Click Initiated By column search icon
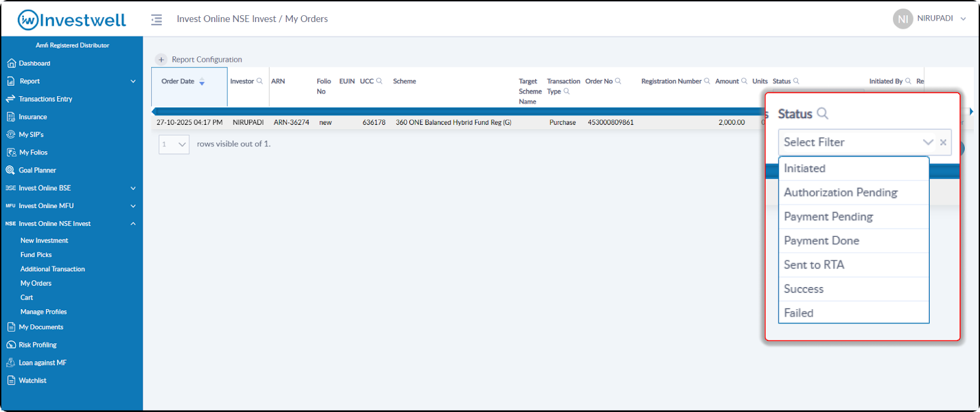 (908, 81)
